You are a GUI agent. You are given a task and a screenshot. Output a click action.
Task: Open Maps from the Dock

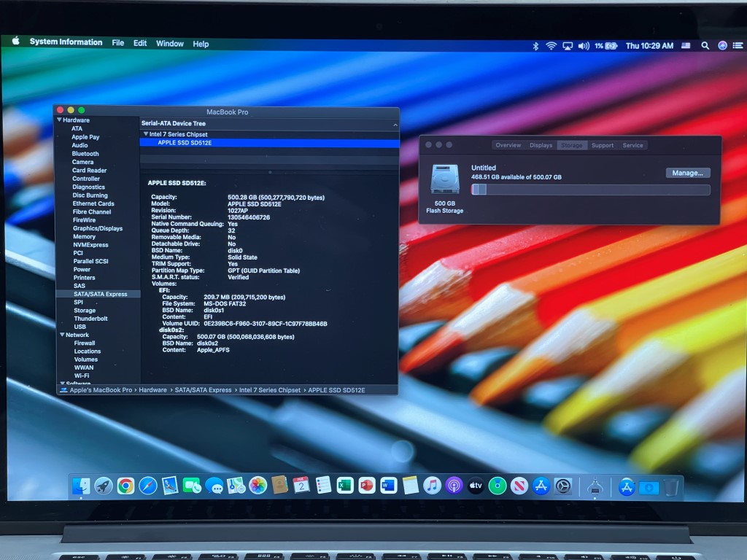pos(236,486)
